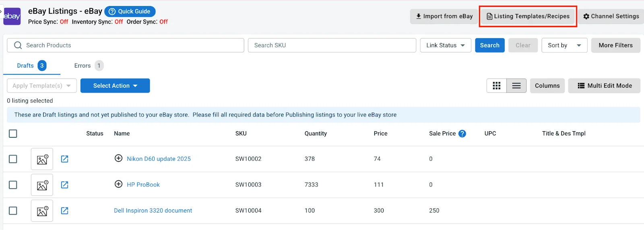The width and height of the screenshot is (644, 230).
Task: Click quantity value 378
Action: coord(310,159)
